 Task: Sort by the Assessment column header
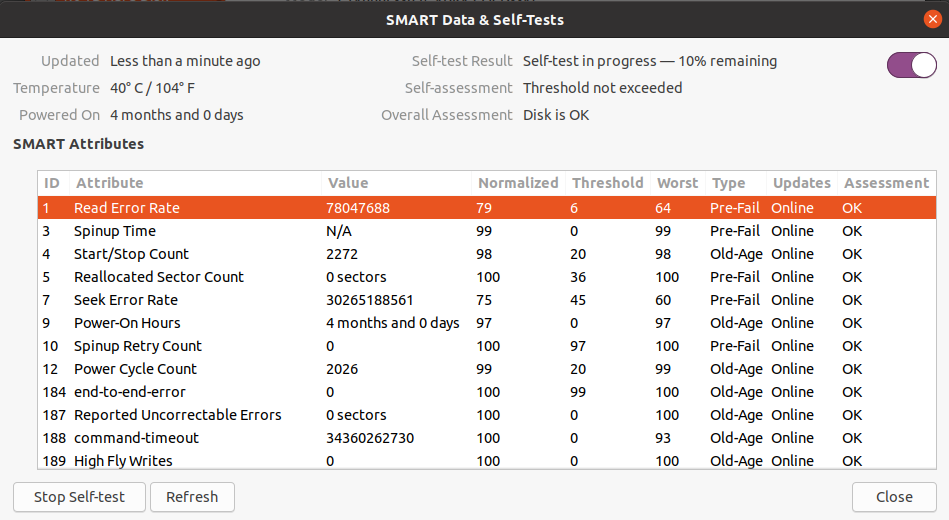point(887,183)
